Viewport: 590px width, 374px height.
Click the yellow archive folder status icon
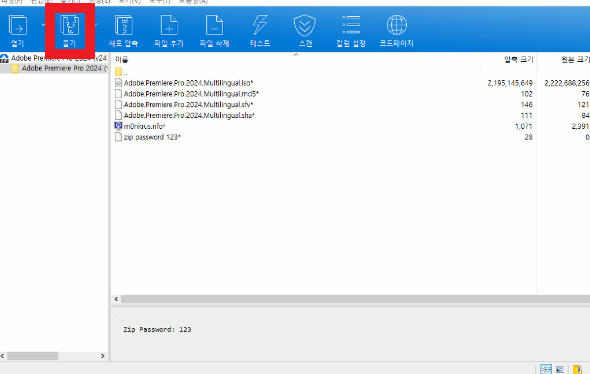[577, 369]
